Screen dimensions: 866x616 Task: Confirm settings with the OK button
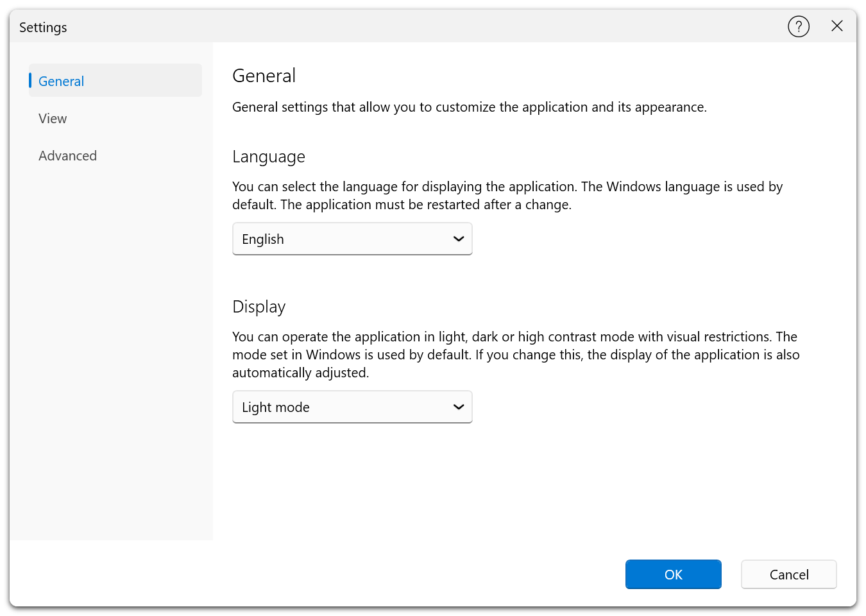(x=674, y=574)
